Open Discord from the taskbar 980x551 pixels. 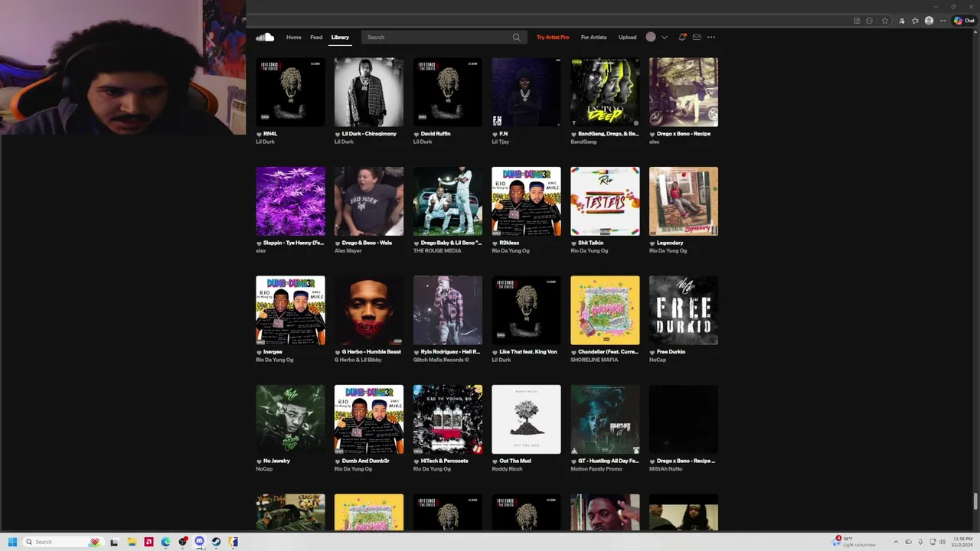click(199, 542)
